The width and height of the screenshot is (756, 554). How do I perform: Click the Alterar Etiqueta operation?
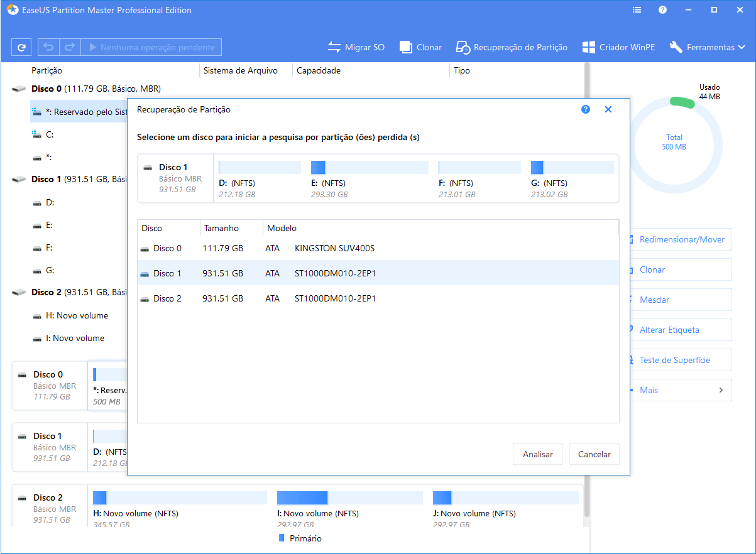click(x=681, y=330)
